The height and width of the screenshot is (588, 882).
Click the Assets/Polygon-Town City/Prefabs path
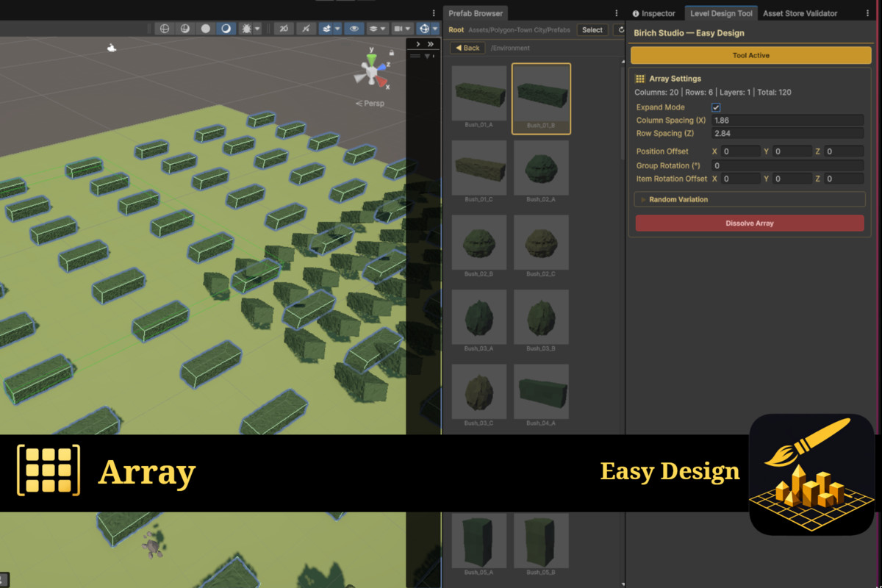coord(519,30)
